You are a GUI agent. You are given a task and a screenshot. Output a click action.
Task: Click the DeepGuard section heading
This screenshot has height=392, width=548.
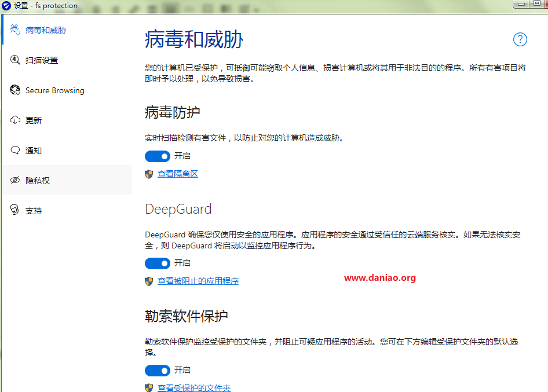[x=178, y=209]
